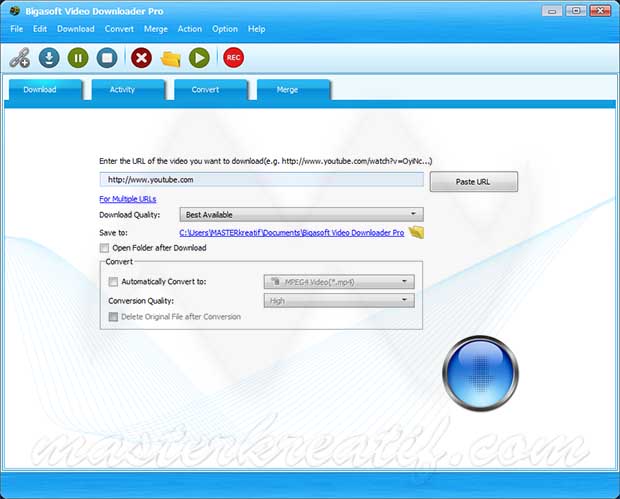
Task: Switch to the Convert tab
Action: (211, 90)
